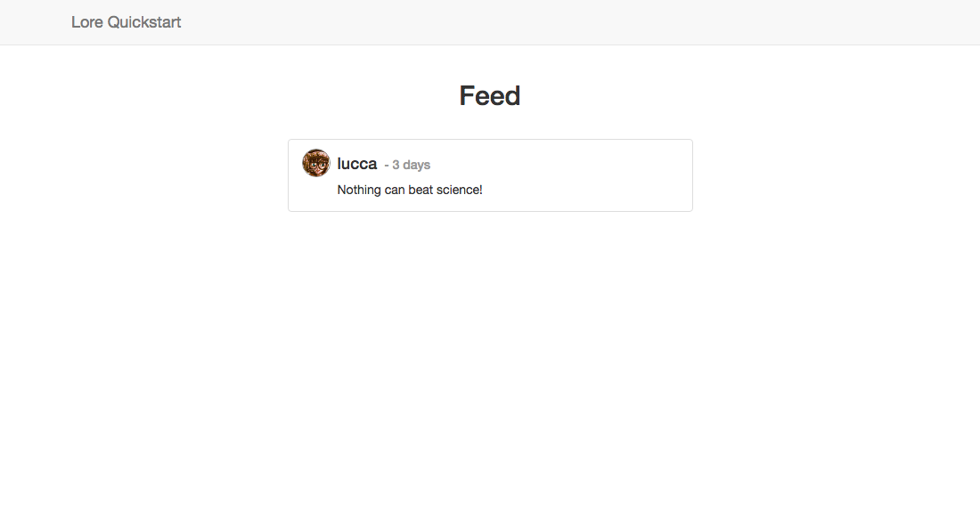Screen dimensions: 980x511
Task: Click the number 3 in the timestamp
Action: pyautogui.click(x=396, y=165)
